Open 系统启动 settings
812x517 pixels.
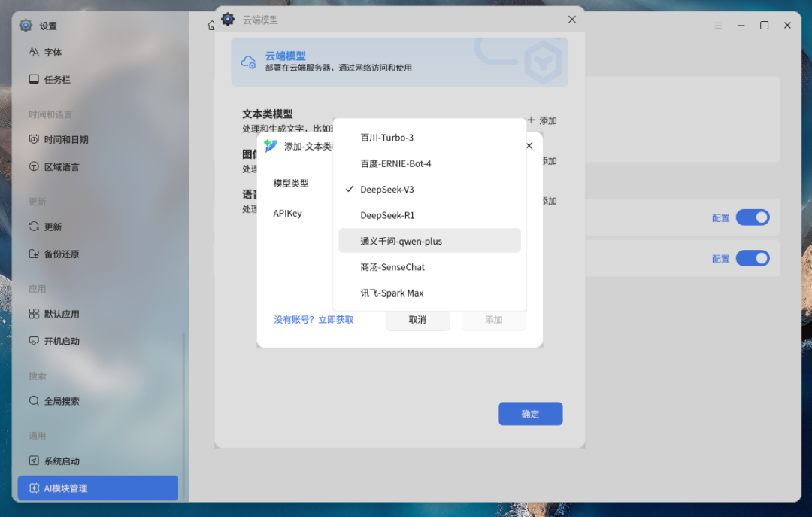click(x=98, y=461)
